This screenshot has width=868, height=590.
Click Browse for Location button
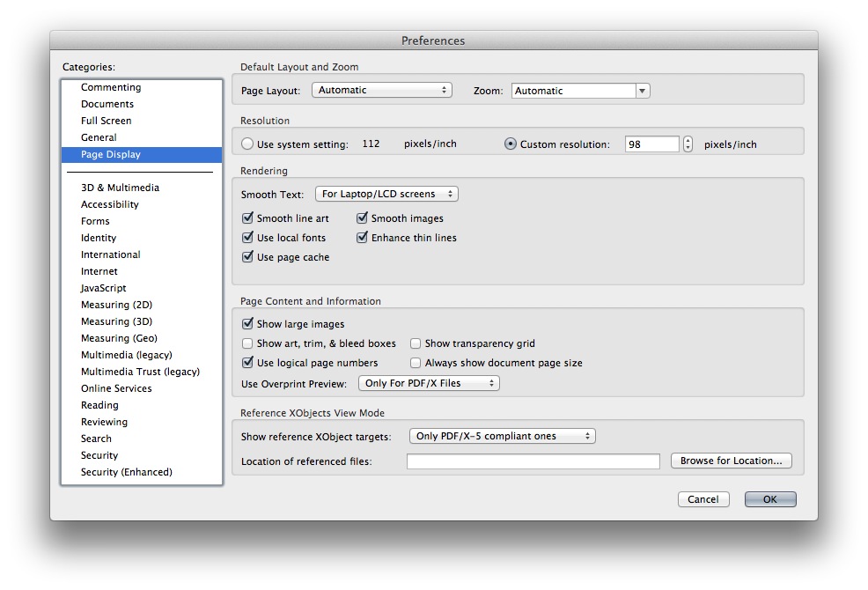[x=731, y=461]
